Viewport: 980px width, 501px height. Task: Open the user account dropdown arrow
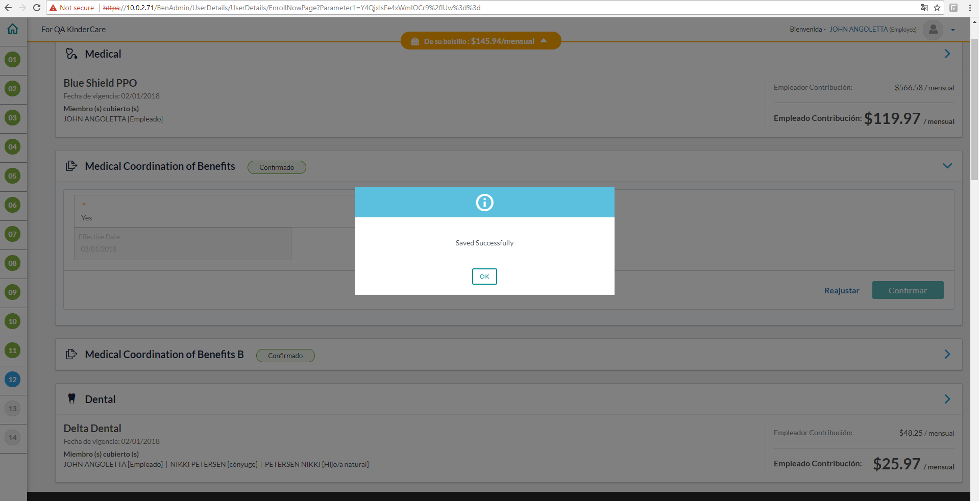(x=953, y=30)
